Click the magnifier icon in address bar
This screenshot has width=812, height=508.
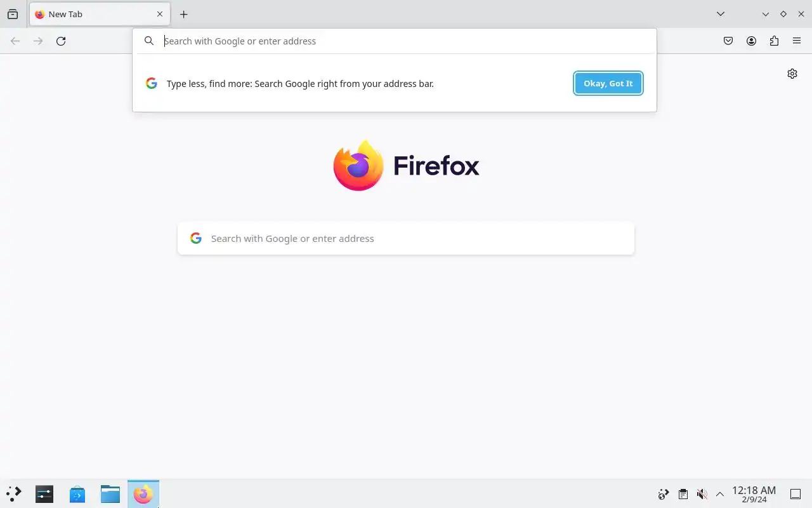[x=149, y=41]
